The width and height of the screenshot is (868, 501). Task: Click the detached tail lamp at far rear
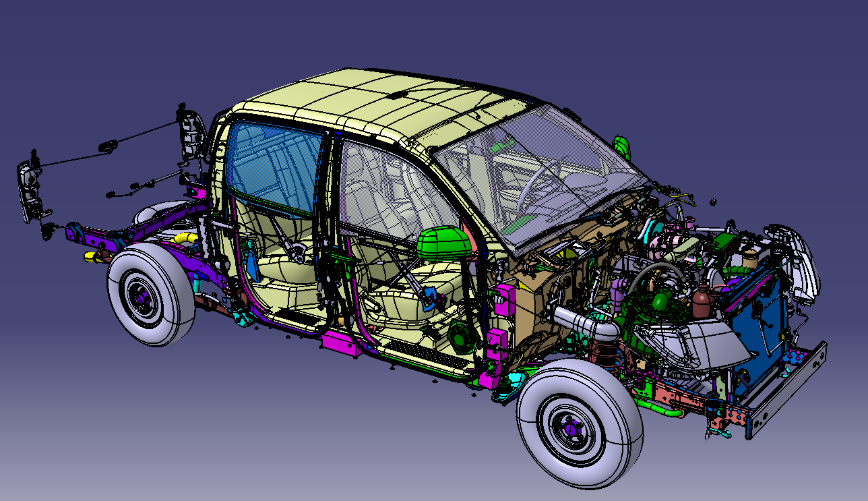(x=29, y=191)
